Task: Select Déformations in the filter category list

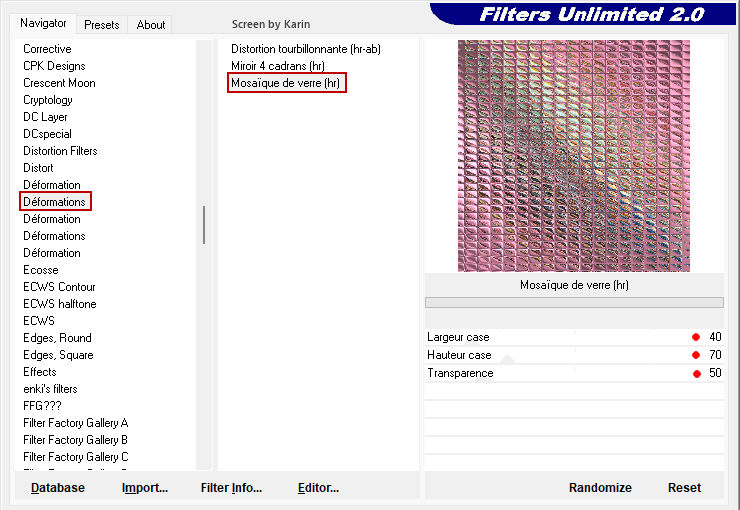Action: pos(55,202)
